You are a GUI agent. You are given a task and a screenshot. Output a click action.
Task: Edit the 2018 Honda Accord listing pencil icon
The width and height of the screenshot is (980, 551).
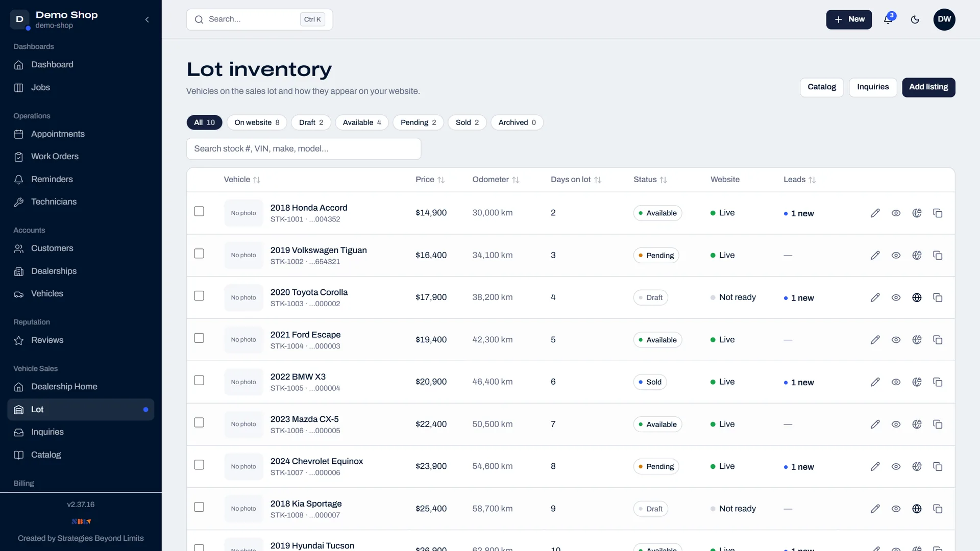[x=875, y=213]
